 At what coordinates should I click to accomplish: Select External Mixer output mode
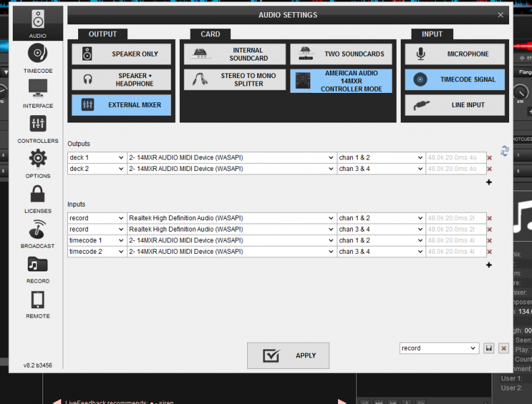[121, 105]
